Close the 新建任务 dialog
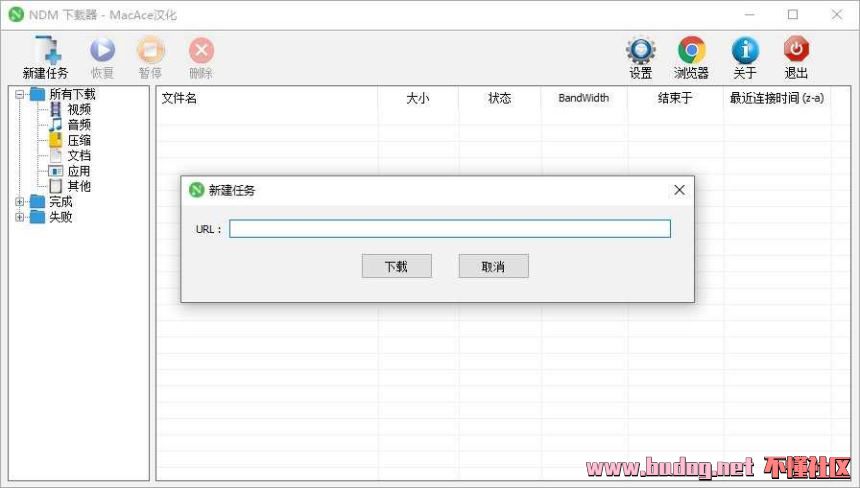The image size is (860, 488). point(679,190)
